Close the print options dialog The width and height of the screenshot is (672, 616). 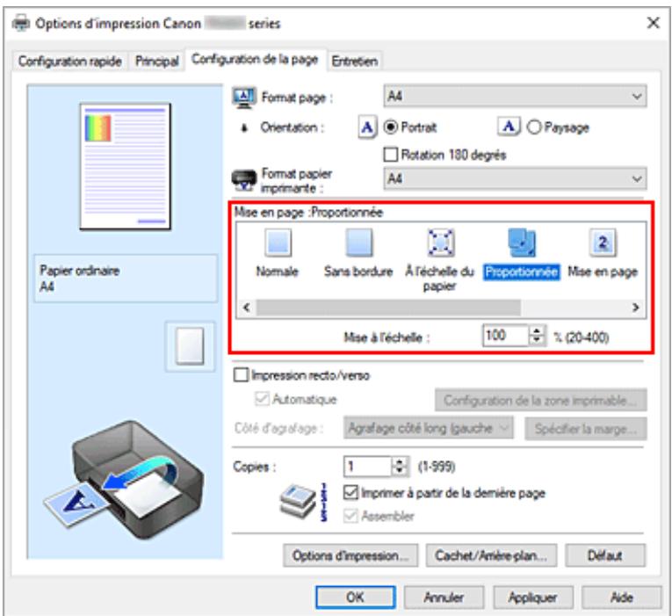[x=654, y=23]
